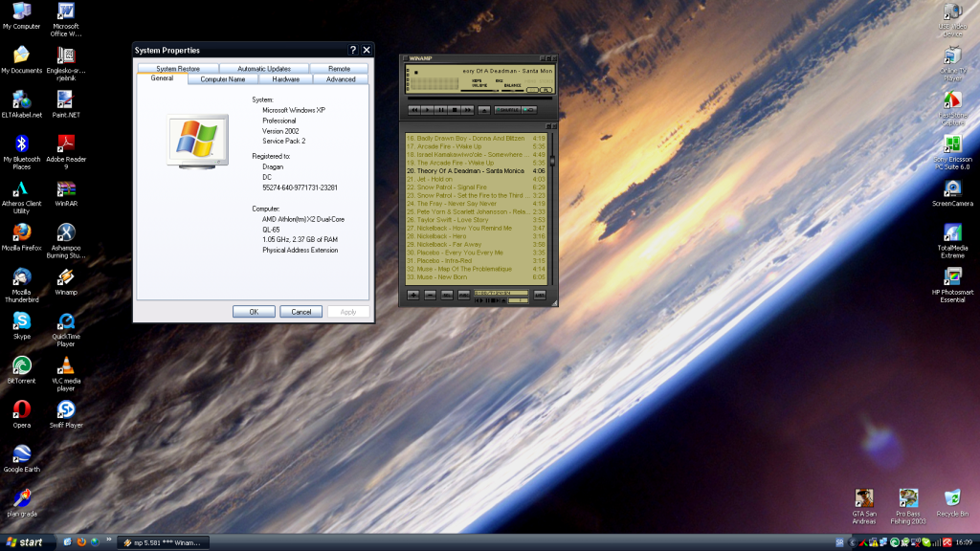The image size is (980, 551).
Task: Skip to next track in Winamp
Action: pyautogui.click(x=467, y=110)
